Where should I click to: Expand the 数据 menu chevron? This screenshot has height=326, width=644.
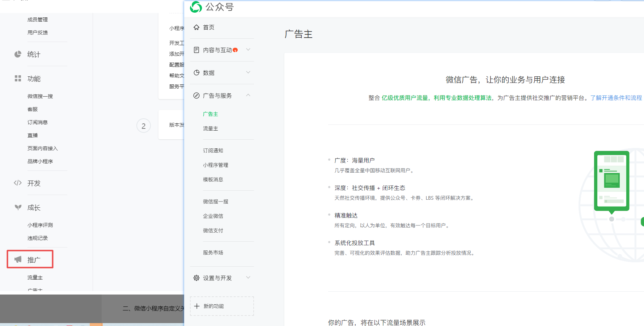point(248,72)
